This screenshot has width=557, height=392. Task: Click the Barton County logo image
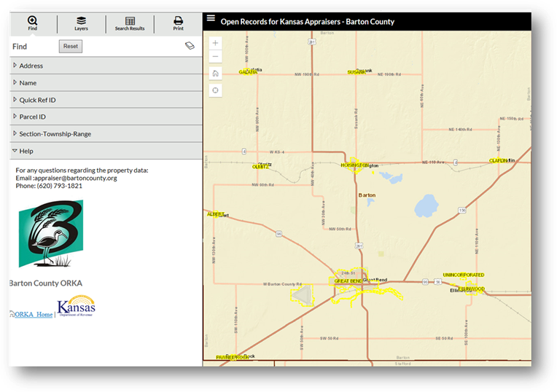point(51,234)
